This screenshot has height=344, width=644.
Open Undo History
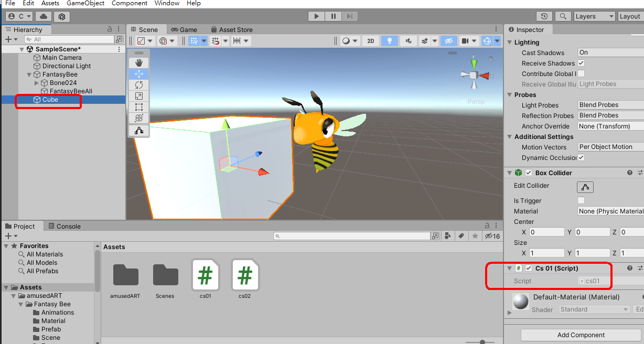(545, 16)
